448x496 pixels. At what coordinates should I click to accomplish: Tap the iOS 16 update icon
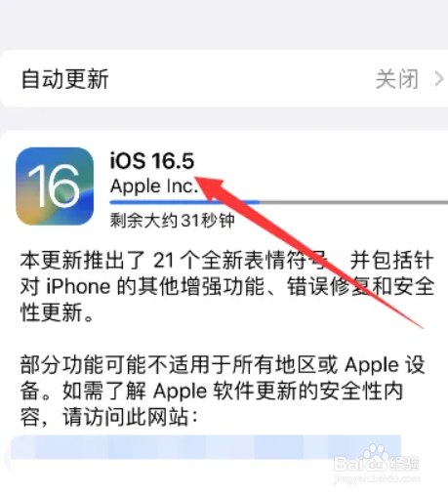55,186
